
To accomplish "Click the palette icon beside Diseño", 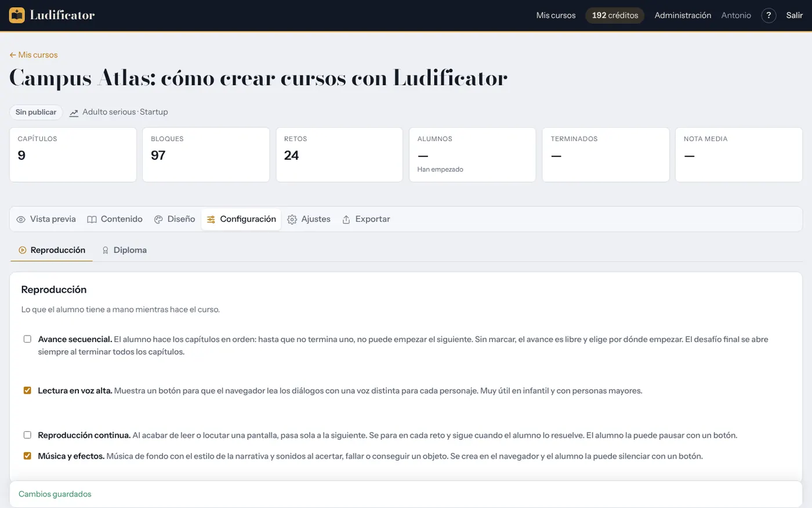I will tap(158, 219).
